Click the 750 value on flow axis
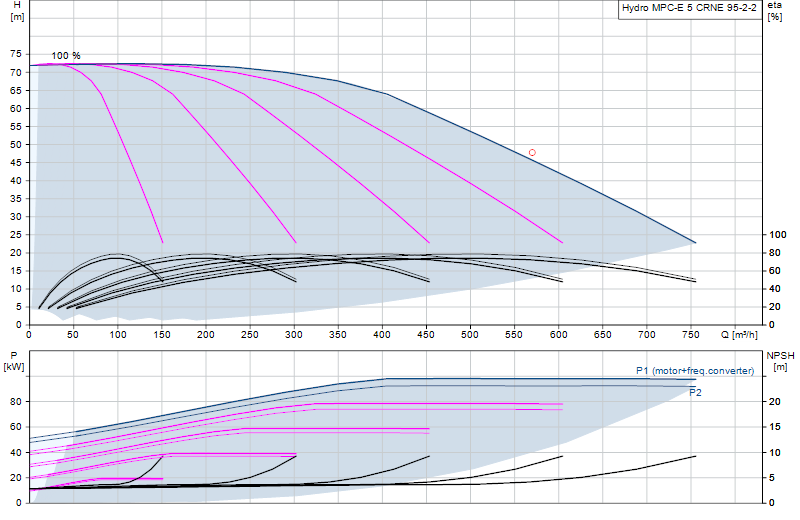The image size is (800, 520). pos(691,335)
